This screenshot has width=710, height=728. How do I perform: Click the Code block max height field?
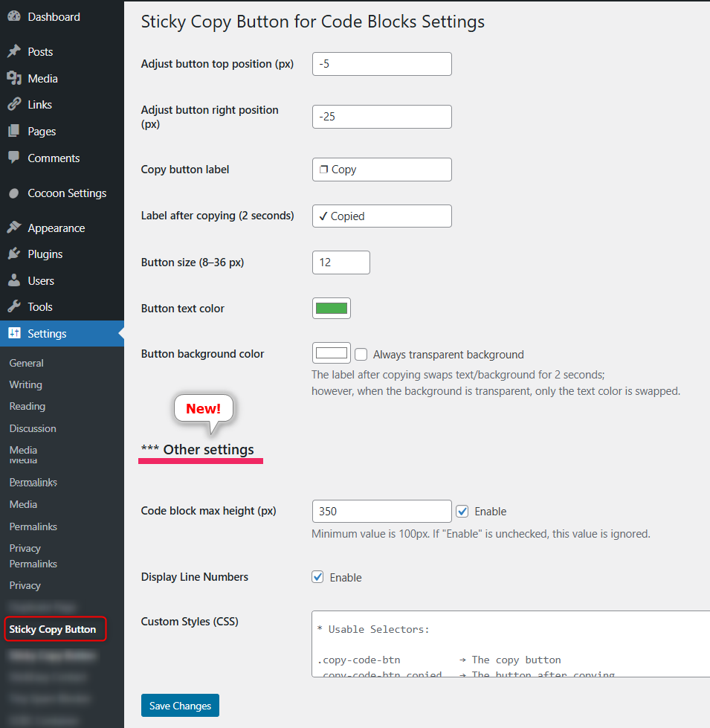382,511
